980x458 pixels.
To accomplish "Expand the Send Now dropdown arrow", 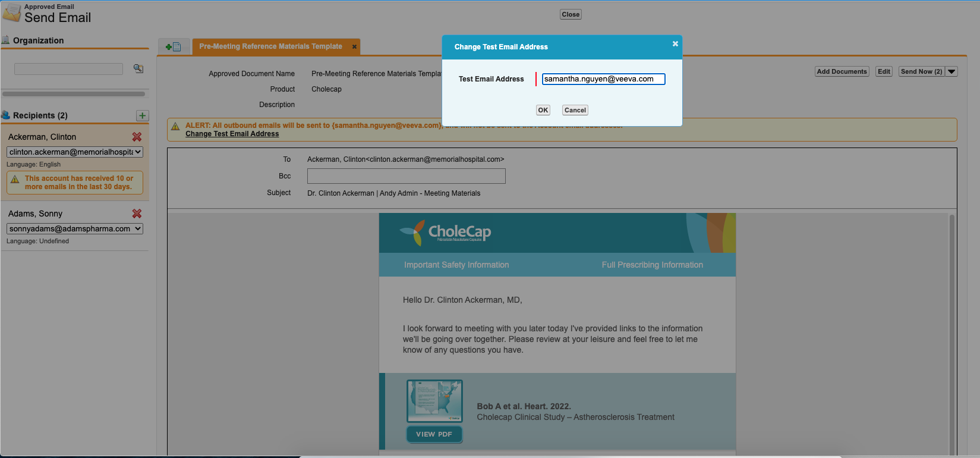I will point(951,71).
